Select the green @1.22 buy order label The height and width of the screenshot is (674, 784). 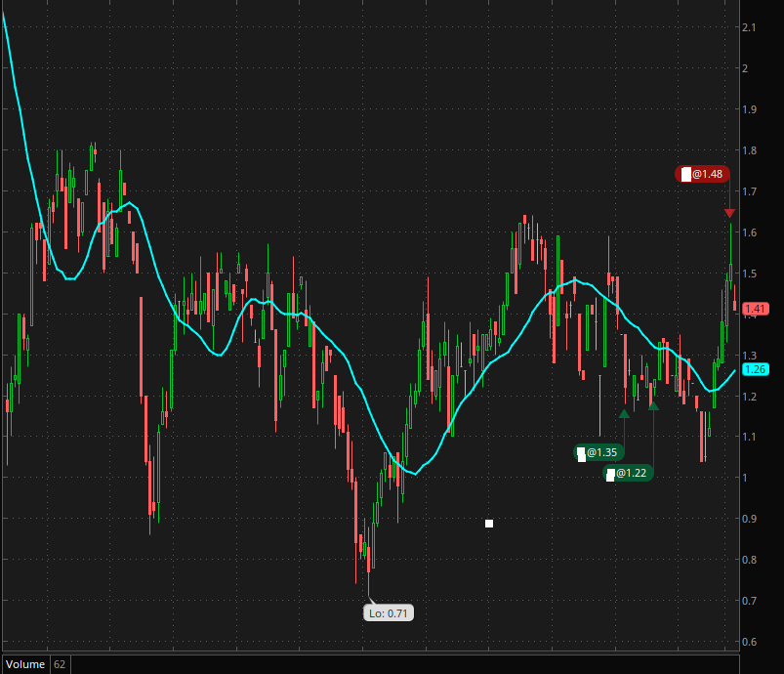click(x=628, y=473)
